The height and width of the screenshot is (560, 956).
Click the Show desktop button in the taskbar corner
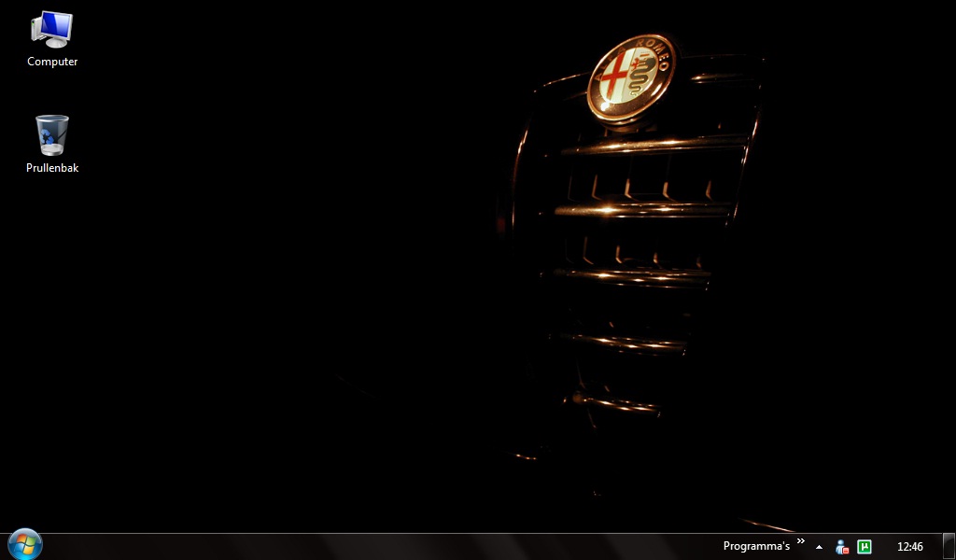[x=949, y=547]
